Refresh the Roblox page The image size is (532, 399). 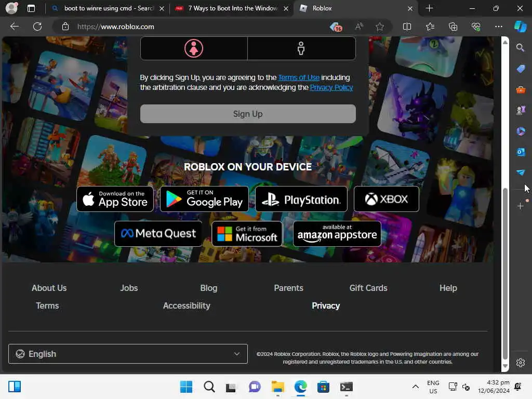click(37, 26)
